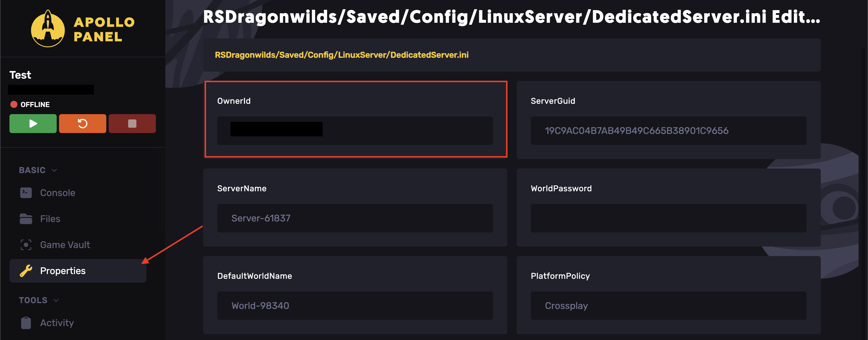Focus the OwnerId input field
This screenshot has height=340, width=868.
point(355,131)
